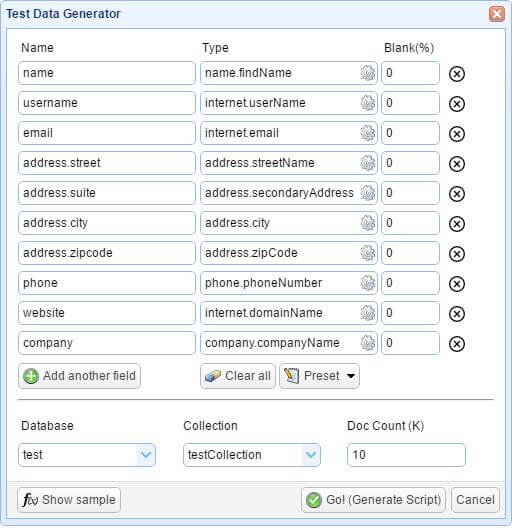Click the Clear all button
Screen dimensions: 512x528
238,376
